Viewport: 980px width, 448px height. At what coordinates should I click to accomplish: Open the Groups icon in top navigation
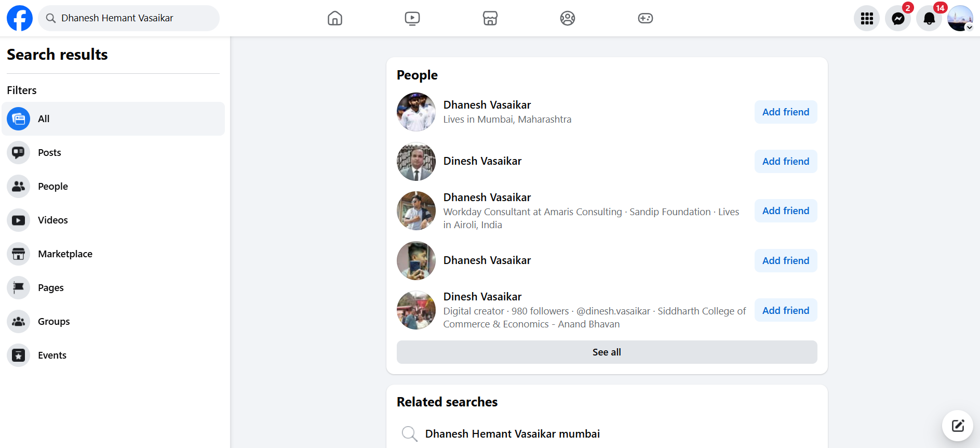(568, 18)
